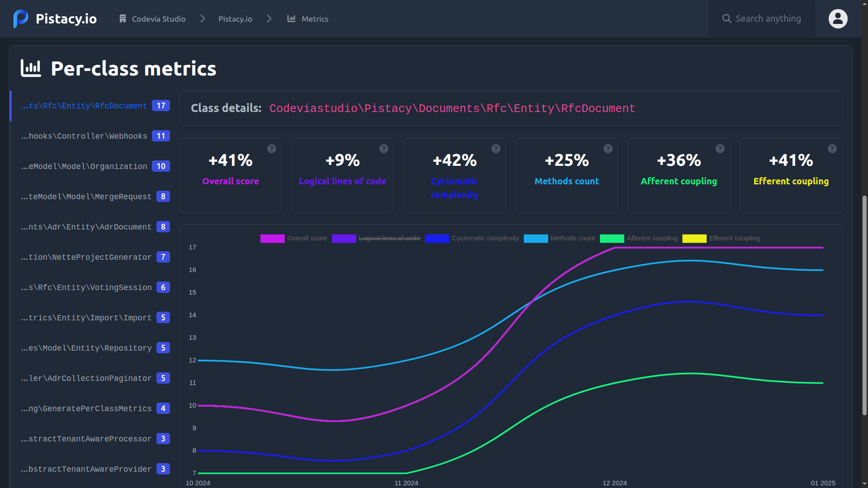The width and height of the screenshot is (868, 488).
Task: Select the AbstractTenantAwareProvider class entry
Action: coord(90,469)
